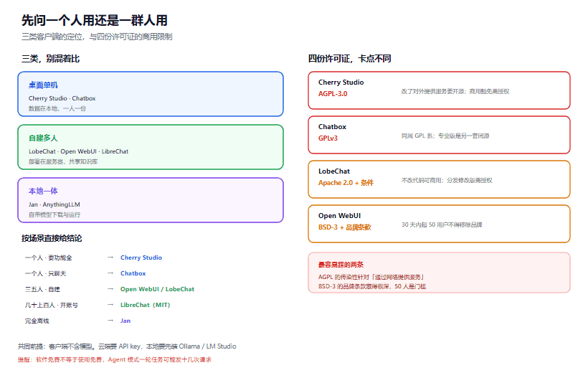Select the red license label "GPLv3"
Image resolution: width=588 pixels, height=373 pixels.
pos(328,138)
